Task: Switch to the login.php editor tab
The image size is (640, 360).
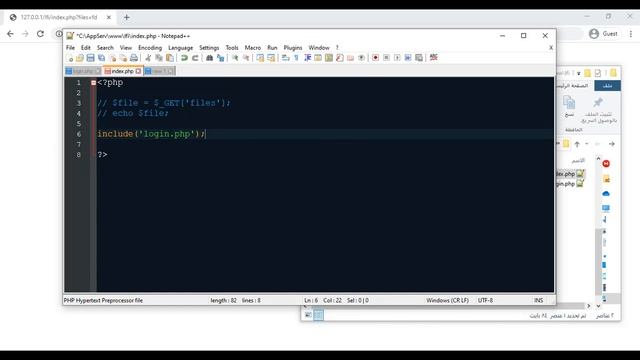Action: [x=83, y=71]
